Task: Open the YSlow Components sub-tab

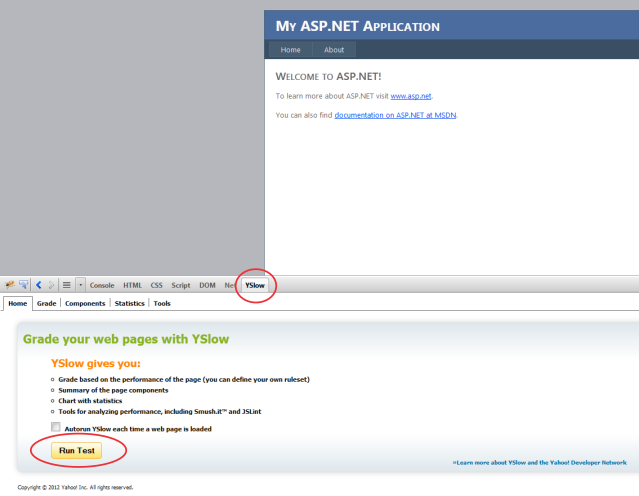Action: coord(85,303)
